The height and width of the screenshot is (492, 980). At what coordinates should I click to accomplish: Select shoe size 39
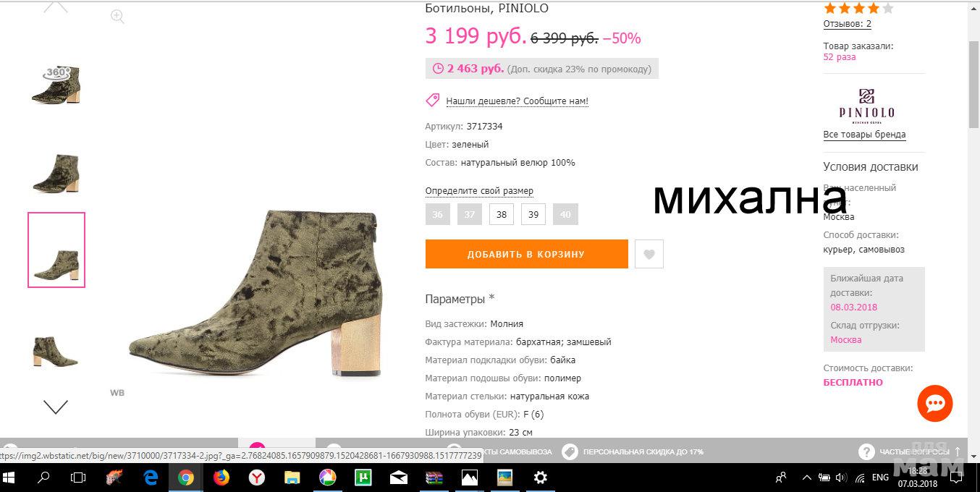pos(533,215)
